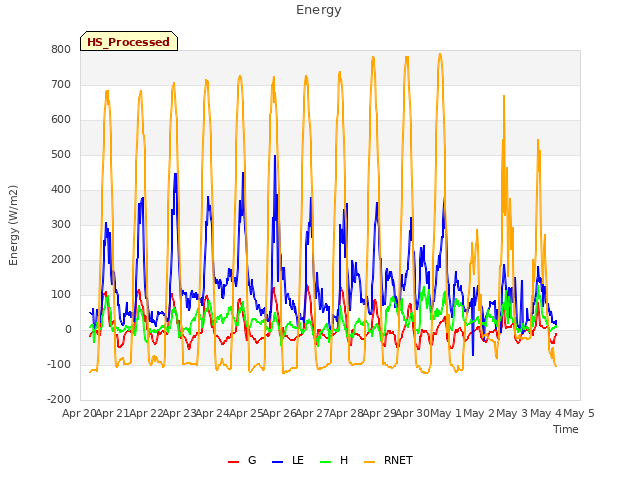This screenshot has width=640, height=480.
Task: Click the RNET spike on May 3
Action: point(504,96)
